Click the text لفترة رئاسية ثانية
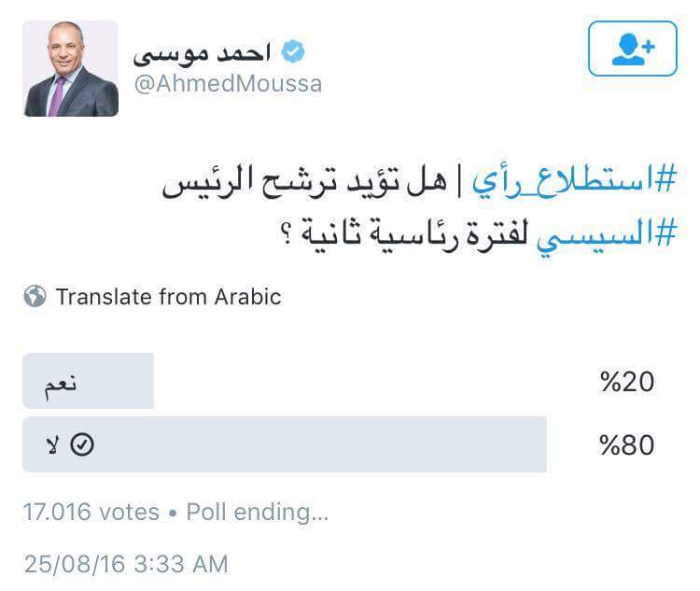 point(418,231)
